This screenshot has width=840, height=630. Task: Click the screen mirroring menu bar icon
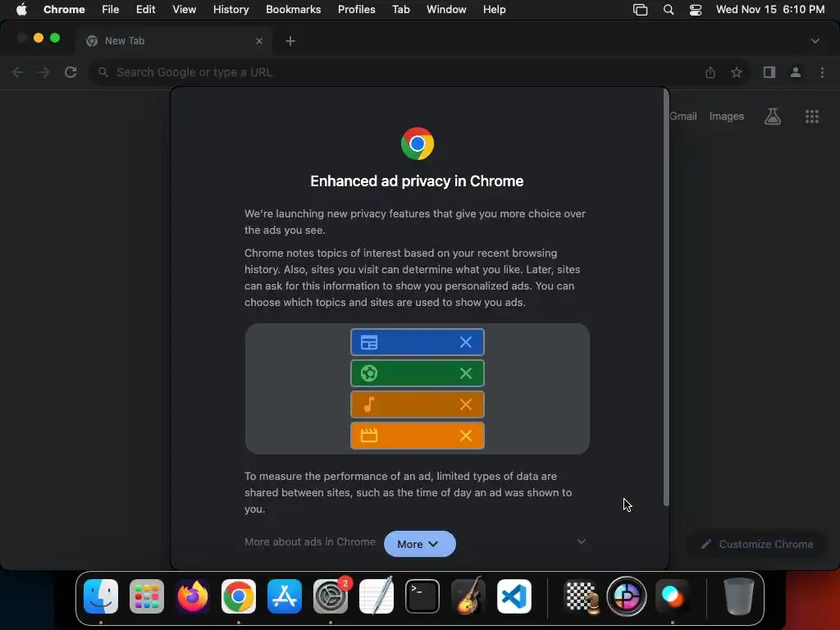pos(640,9)
